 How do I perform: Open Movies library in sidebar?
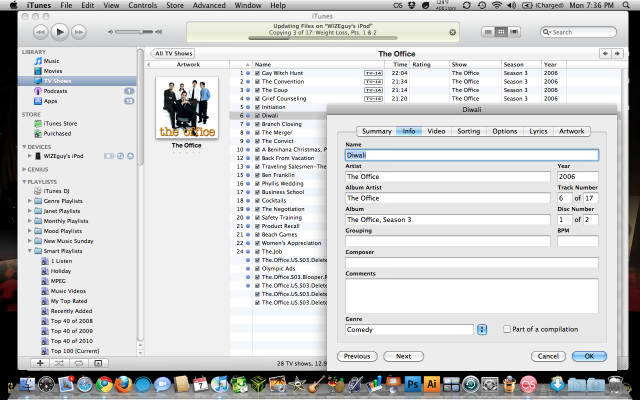pos(53,71)
